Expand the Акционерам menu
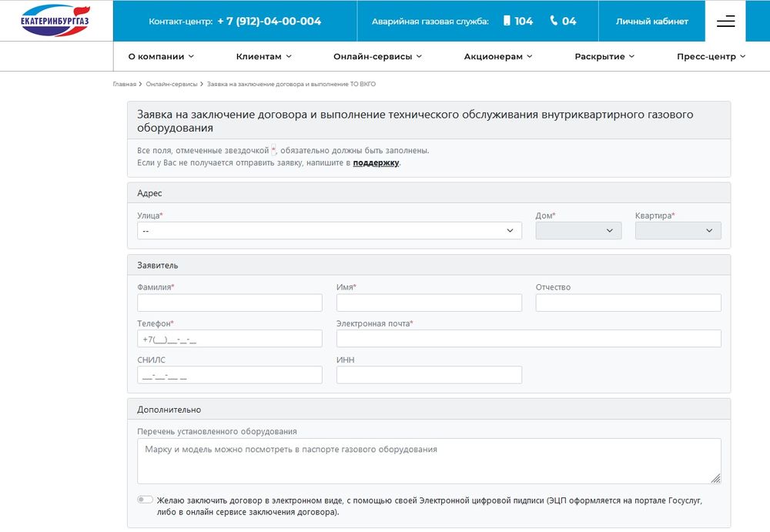 [x=498, y=56]
